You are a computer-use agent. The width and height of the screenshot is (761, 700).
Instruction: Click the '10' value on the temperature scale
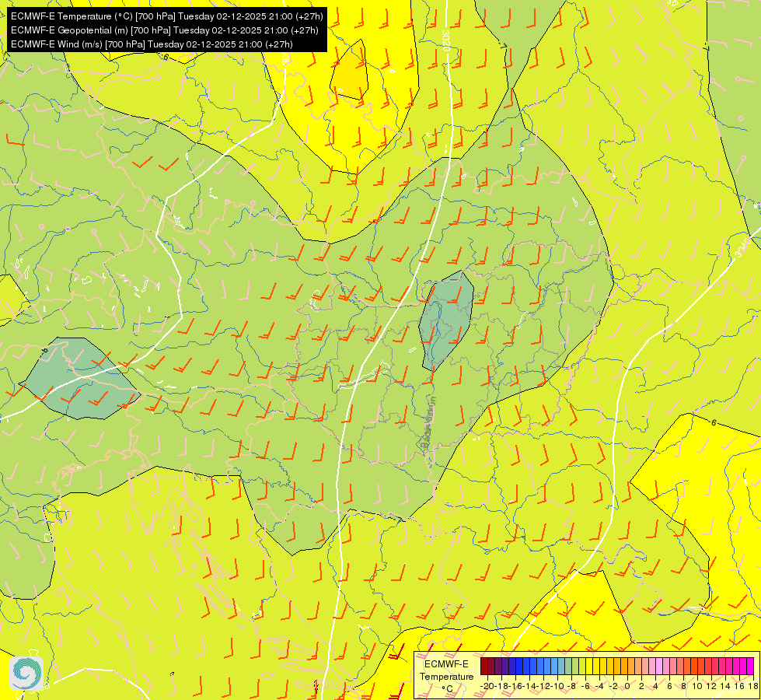[697, 686]
